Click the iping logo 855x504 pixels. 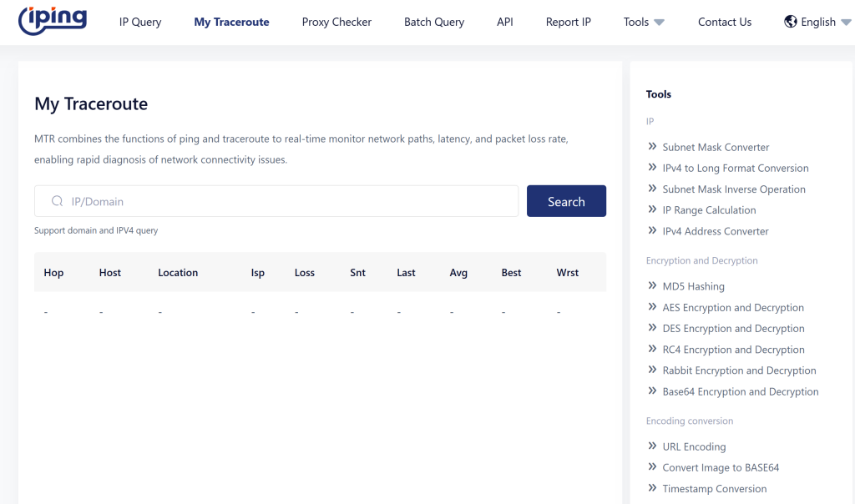(x=53, y=22)
